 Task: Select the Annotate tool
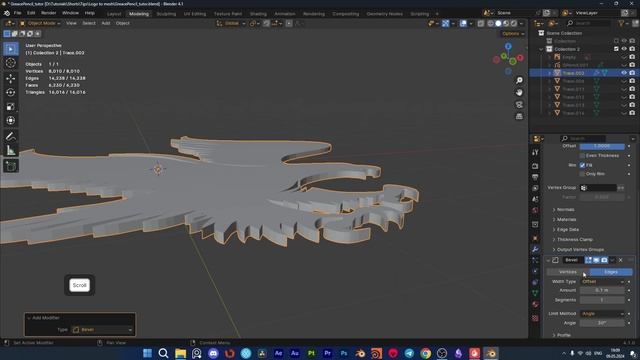coord(11,137)
